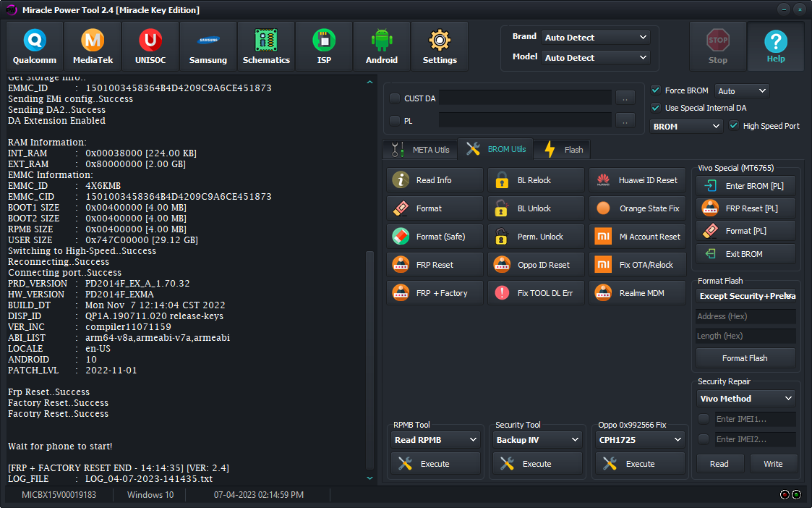Open the Backup NV dropdown
This screenshot has height=508, width=812.
point(537,440)
